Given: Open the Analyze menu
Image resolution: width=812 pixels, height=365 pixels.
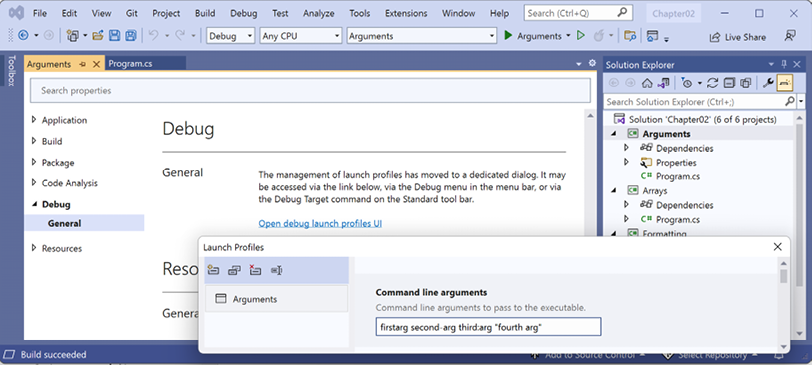Looking at the screenshot, I should [x=319, y=13].
